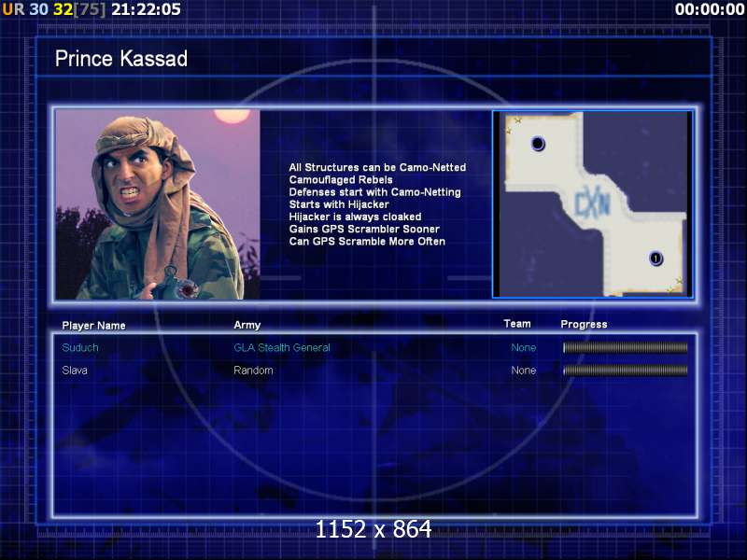
Task: Click the 1152 x 864 resolution label
Action: point(373,529)
